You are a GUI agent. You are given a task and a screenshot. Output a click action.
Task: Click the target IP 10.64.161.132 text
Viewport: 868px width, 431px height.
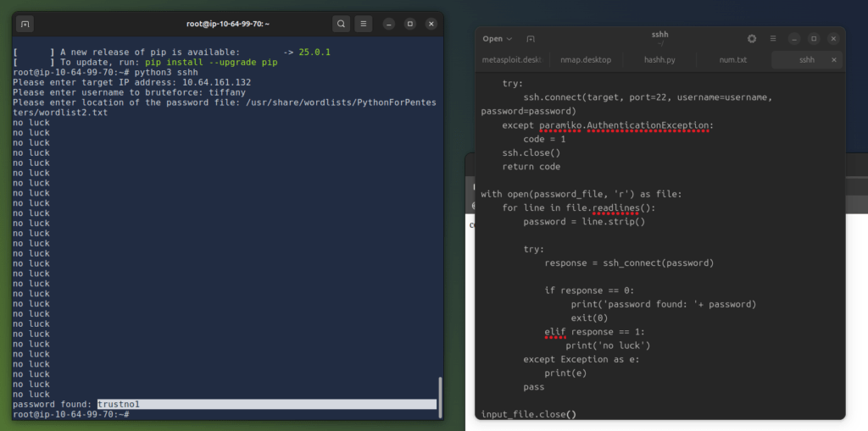(x=216, y=82)
